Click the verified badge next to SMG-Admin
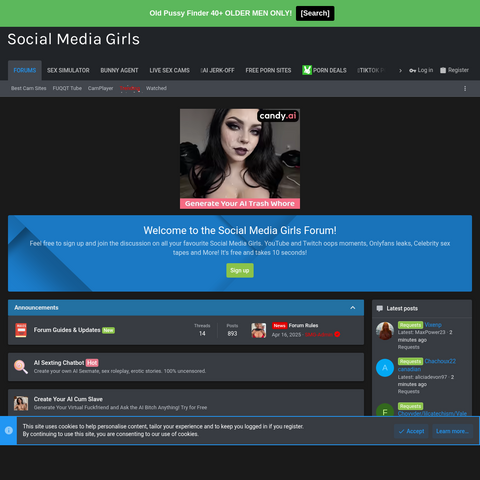Image resolution: width=480 pixels, height=480 pixels. click(337, 334)
